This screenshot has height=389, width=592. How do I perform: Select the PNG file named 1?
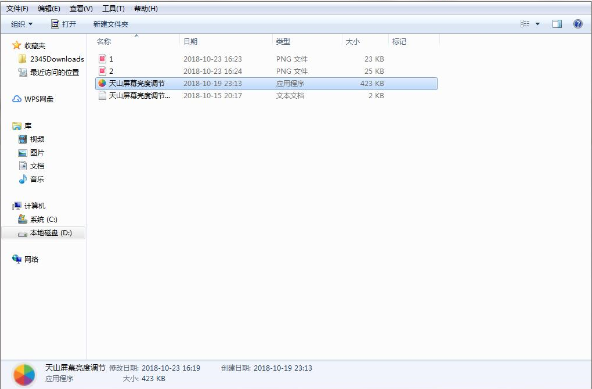266,59
